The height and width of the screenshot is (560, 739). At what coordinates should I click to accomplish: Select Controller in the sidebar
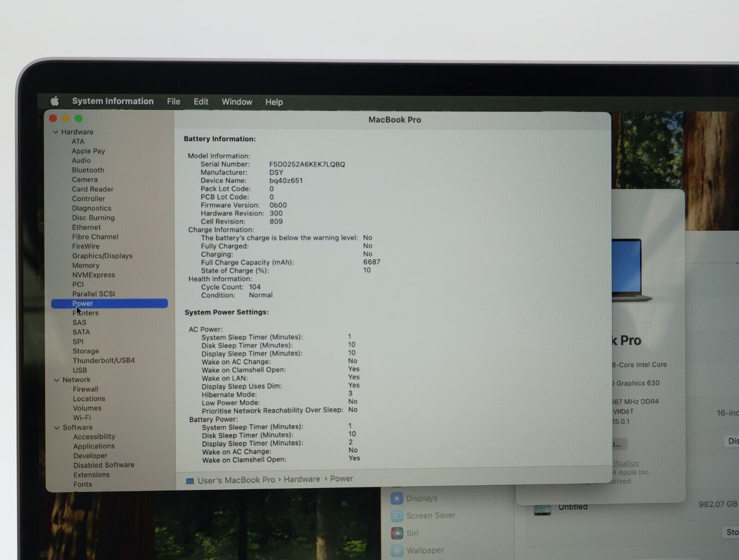(x=88, y=199)
